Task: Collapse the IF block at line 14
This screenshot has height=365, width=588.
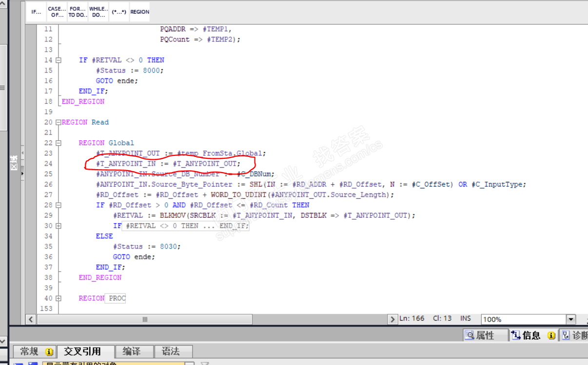Action: pyautogui.click(x=59, y=60)
